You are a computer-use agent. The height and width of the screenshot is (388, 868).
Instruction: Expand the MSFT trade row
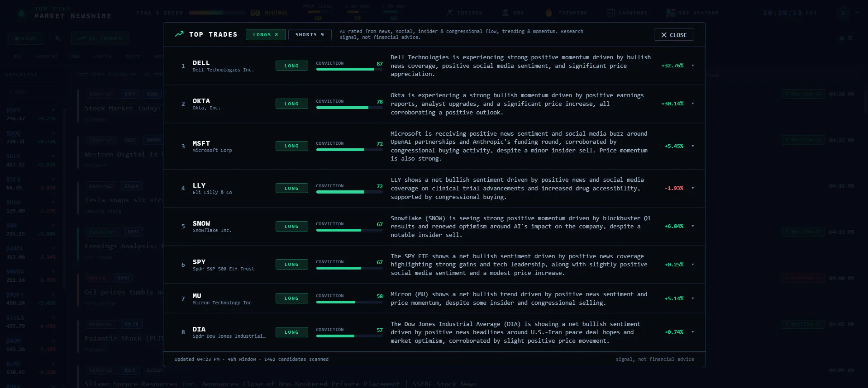(x=692, y=146)
